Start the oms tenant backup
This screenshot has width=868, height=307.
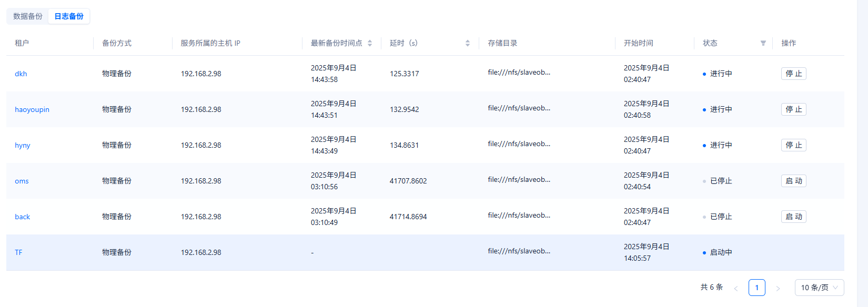tap(793, 181)
